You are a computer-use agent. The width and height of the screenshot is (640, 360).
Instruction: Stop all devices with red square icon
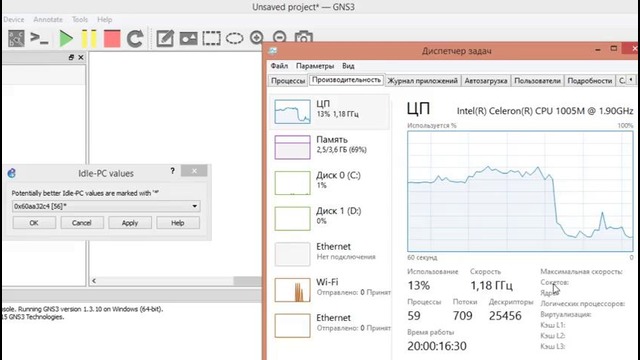[112, 39]
